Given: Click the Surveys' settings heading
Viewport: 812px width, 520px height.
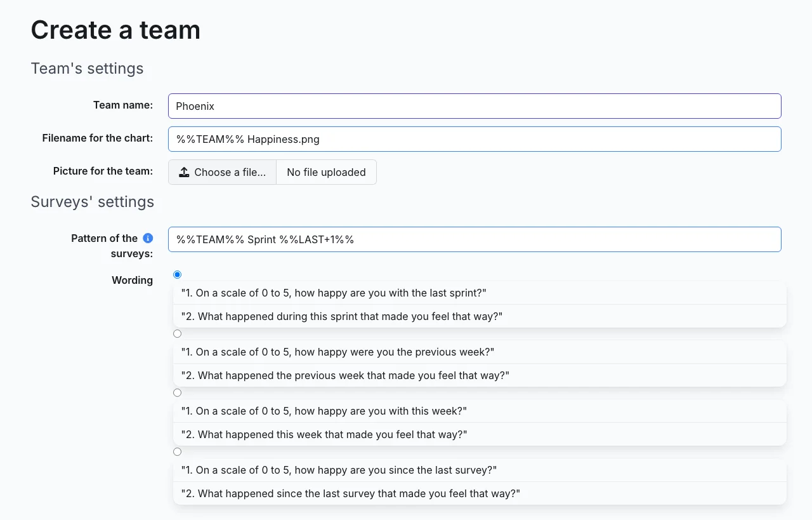Looking at the screenshot, I should tap(93, 201).
